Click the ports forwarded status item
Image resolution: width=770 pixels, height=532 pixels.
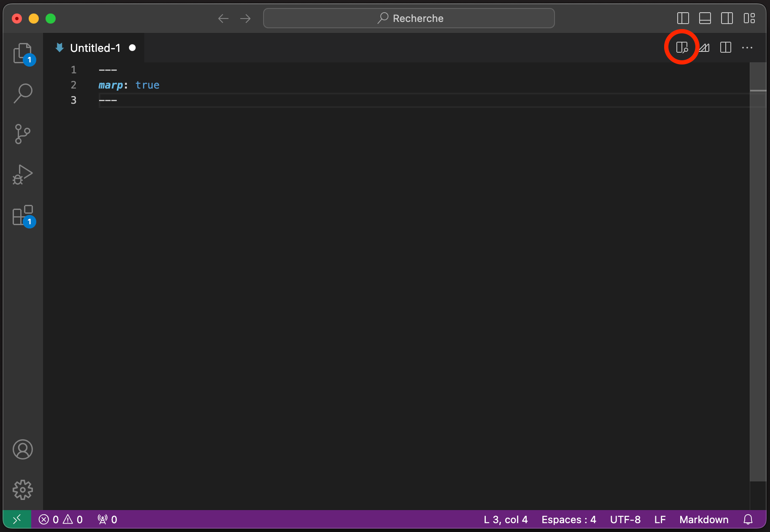(x=107, y=519)
